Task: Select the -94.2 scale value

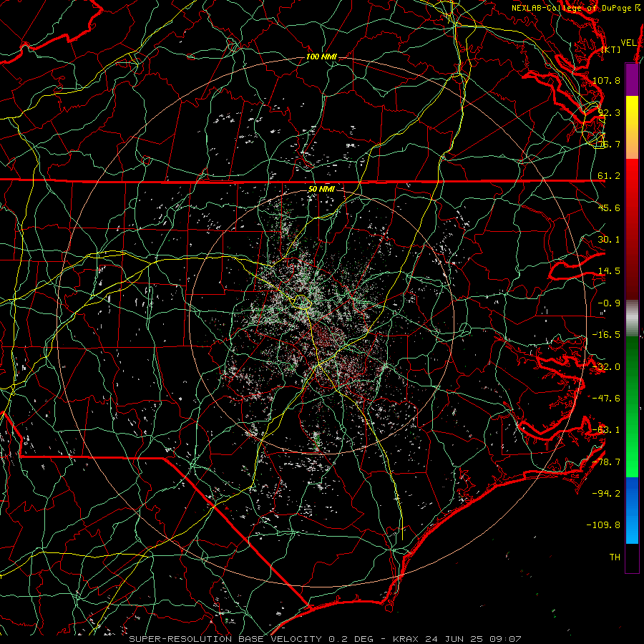Action: (x=606, y=493)
